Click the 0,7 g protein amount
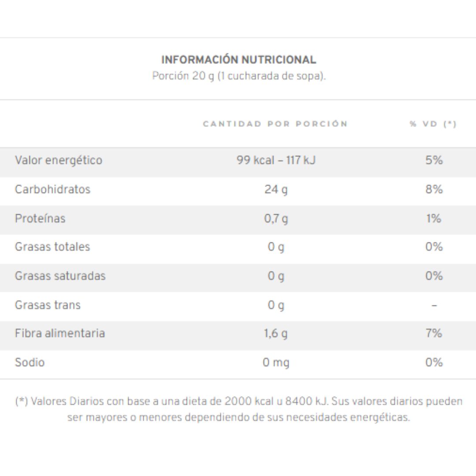This screenshot has width=476, height=476. 276,219
